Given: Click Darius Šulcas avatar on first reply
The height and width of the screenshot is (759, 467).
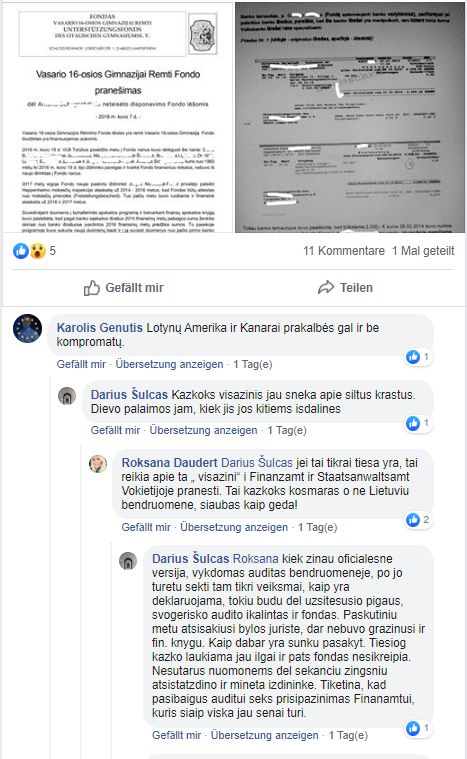Looking at the screenshot, I should coord(67,396).
